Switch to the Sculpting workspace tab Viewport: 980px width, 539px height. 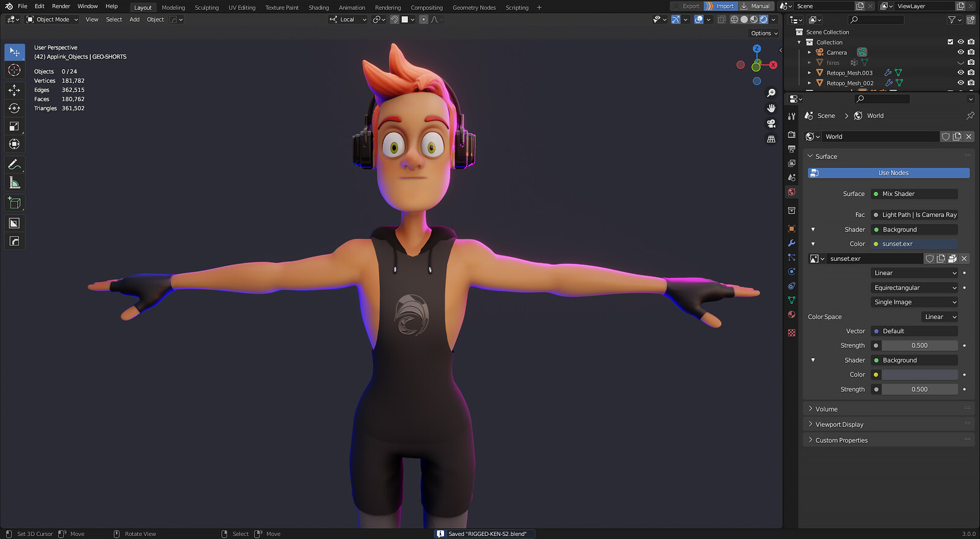tap(206, 7)
